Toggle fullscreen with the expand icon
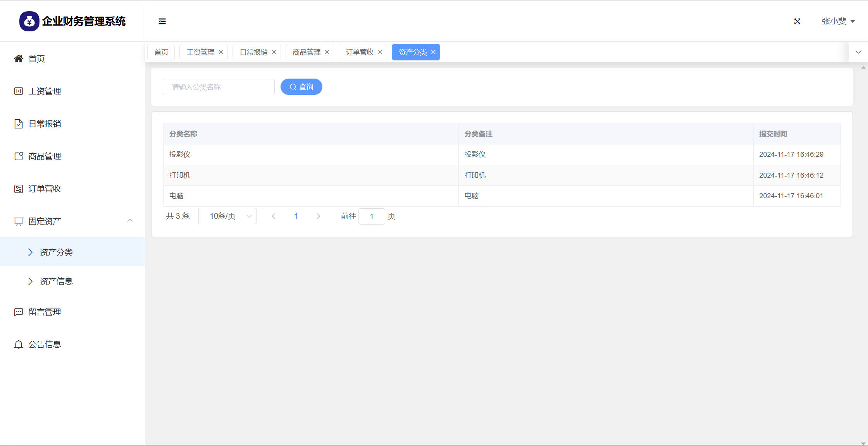Screen dimensions: 868x446 point(797,21)
